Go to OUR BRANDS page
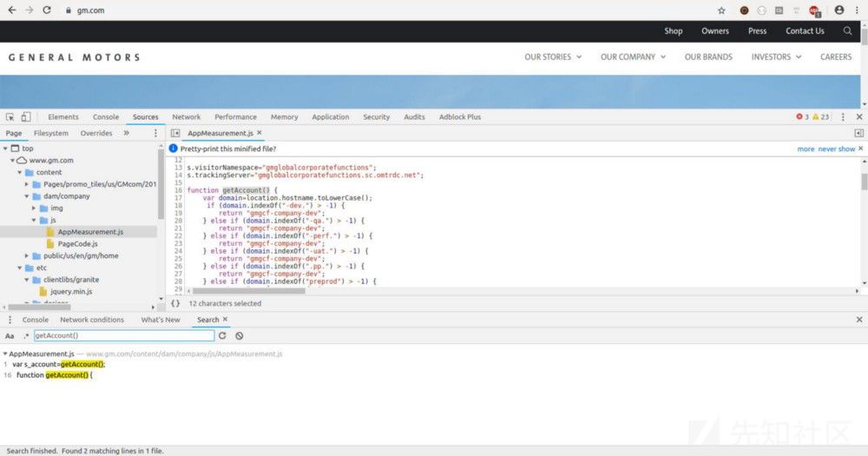The width and height of the screenshot is (868, 456). pos(708,57)
